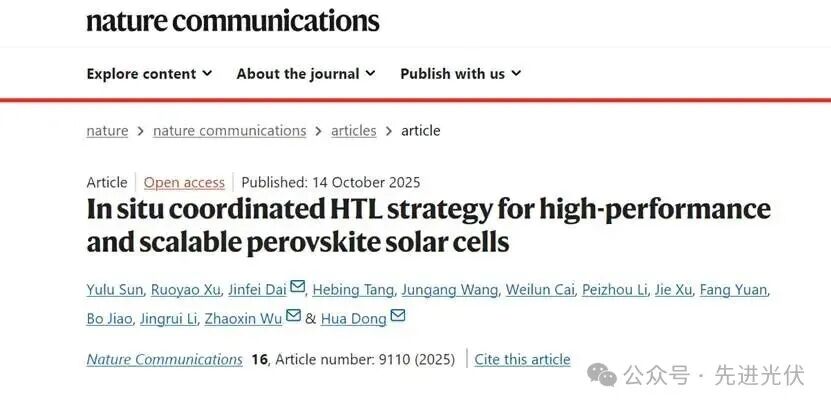Click envelope icon next to Zhaoxin Wu

click(293, 317)
